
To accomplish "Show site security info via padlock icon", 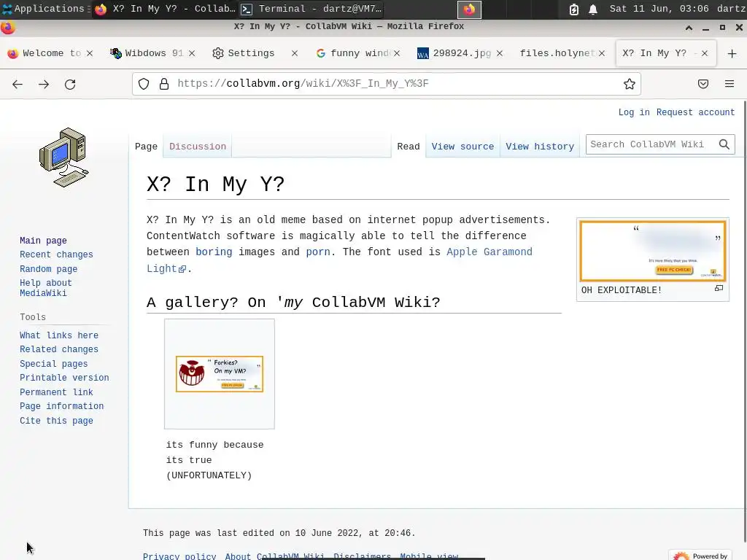I will 164,84.
